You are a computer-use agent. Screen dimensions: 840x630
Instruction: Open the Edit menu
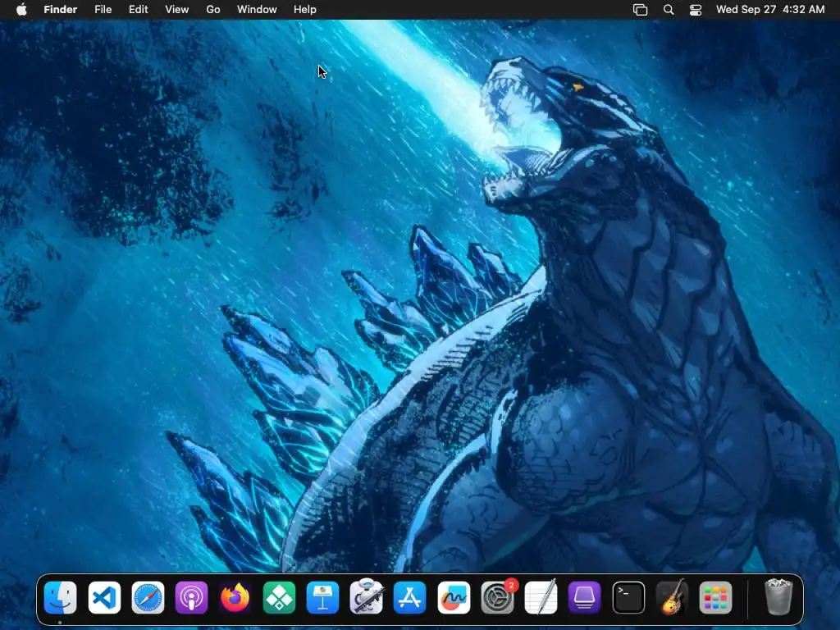point(138,10)
